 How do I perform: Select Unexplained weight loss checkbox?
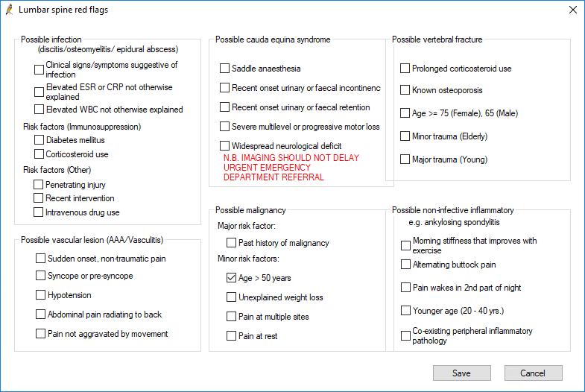click(x=232, y=297)
